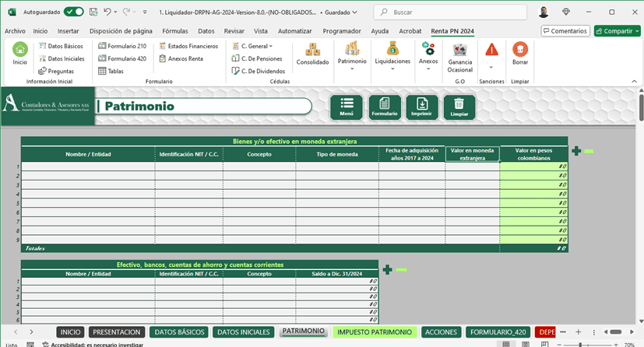
Task: Add row with plus beside Efectivo table
Action: pyautogui.click(x=387, y=269)
